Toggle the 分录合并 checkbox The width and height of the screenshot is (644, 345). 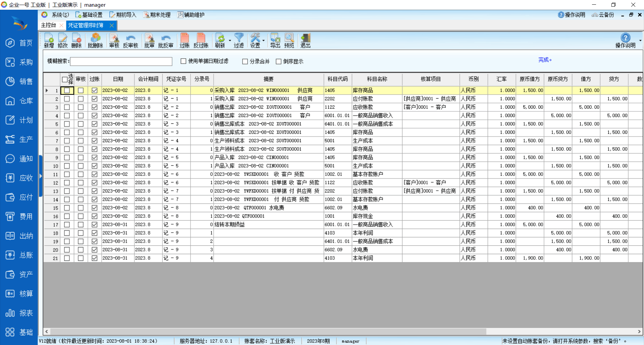click(x=245, y=61)
